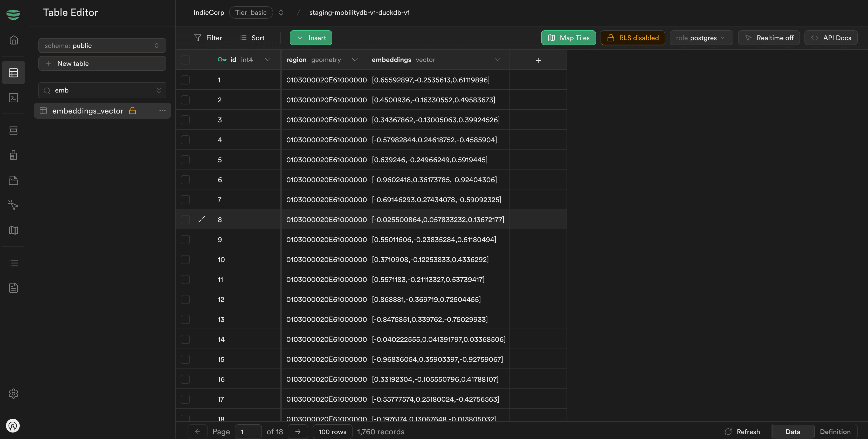Open embeddings_vector table options menu
This screenshot has height=439, width=868.
(162, 110)
